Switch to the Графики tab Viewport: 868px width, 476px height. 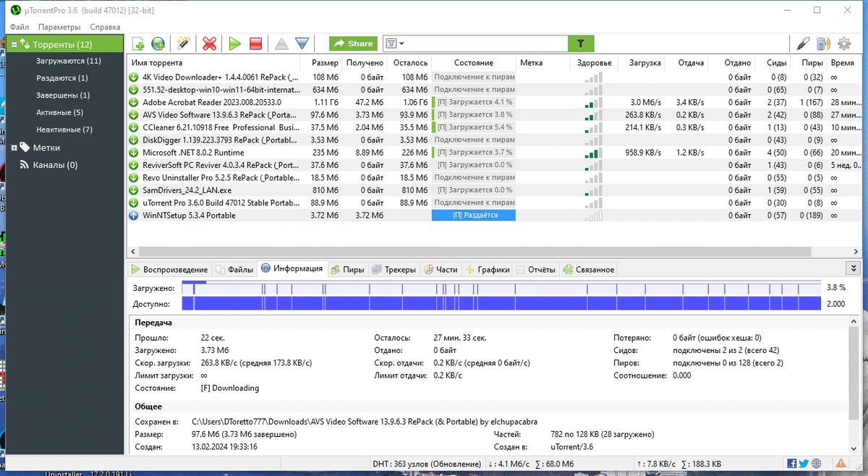pyautogui.click(x=487, y=270)
